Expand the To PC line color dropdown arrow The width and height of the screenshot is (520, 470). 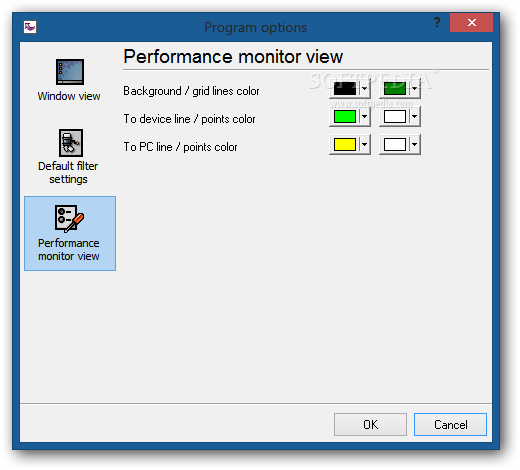pyautogui.click(x=364, y=145)
